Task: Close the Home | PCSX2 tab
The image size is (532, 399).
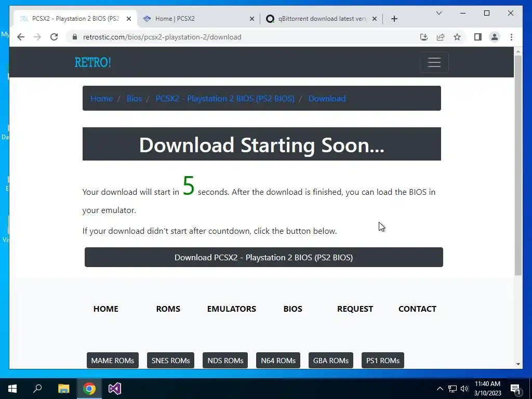Action: (252, 19)
